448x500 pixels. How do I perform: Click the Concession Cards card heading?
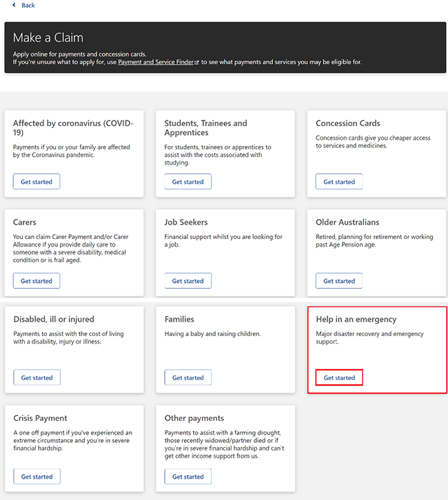click(348, 123)
